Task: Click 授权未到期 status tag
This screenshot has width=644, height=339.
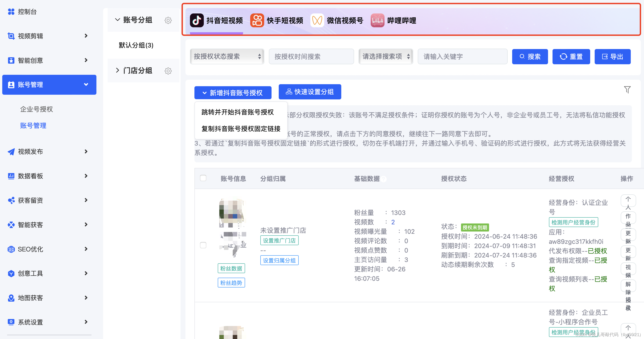Action: pos(474,227)
